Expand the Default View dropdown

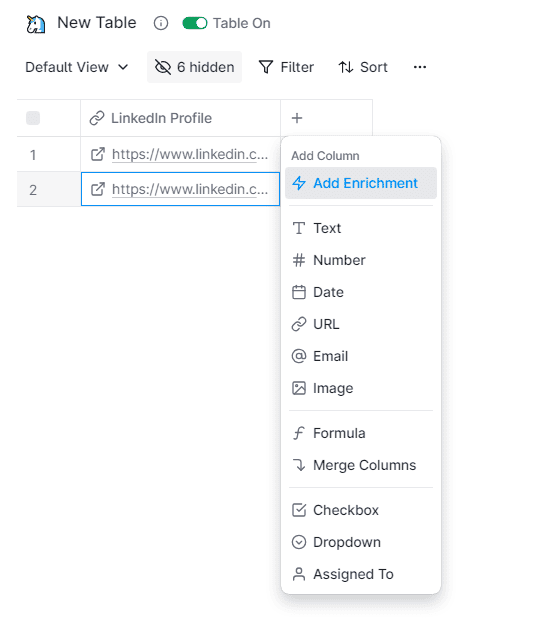coord(77,67)
